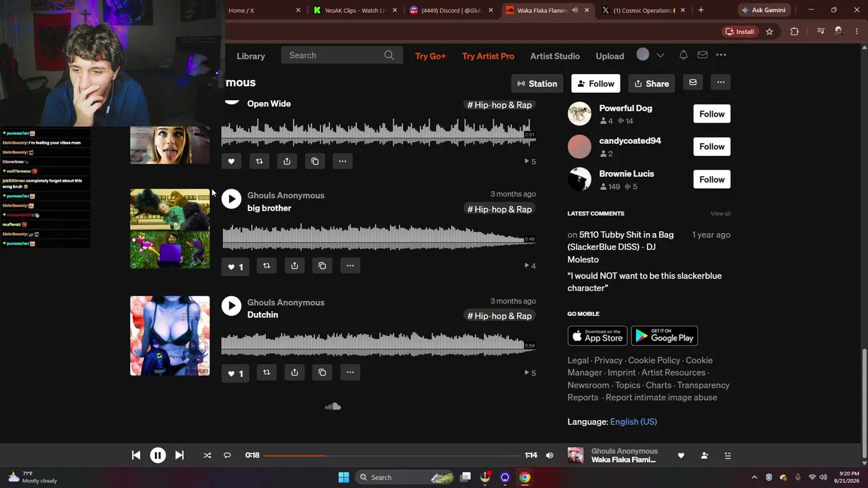The image size is (868, 488).
Task: Open the header more menu
Action: (721, 55)
